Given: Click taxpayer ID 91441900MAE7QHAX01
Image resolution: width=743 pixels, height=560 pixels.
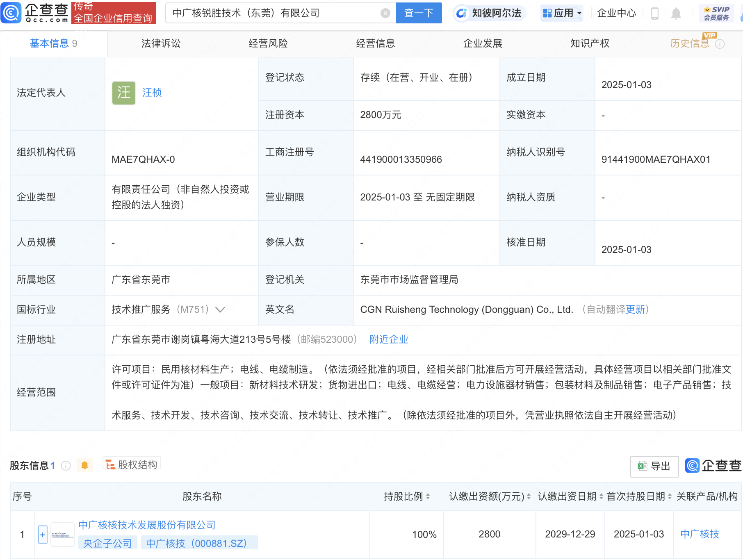Looking at the screenshot, I should 656,159.
